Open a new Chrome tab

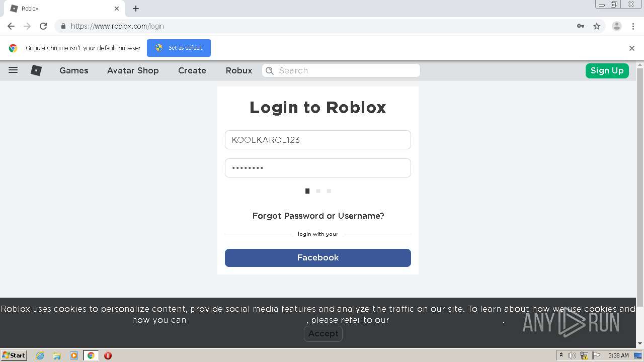(x=136, y=9)
